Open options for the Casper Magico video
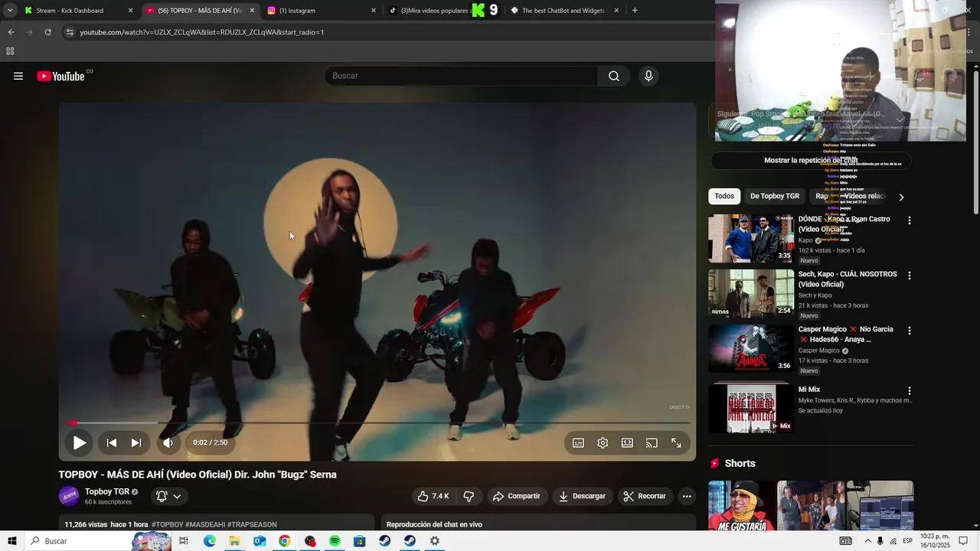The height and width of the screenshot is (551, 980). pos(910,331)
